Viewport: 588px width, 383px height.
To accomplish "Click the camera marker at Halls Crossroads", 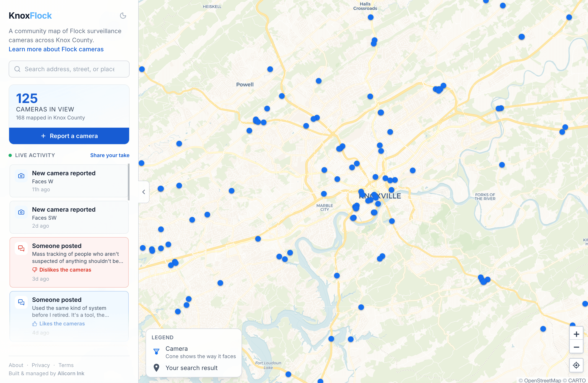I will (371, 17).
